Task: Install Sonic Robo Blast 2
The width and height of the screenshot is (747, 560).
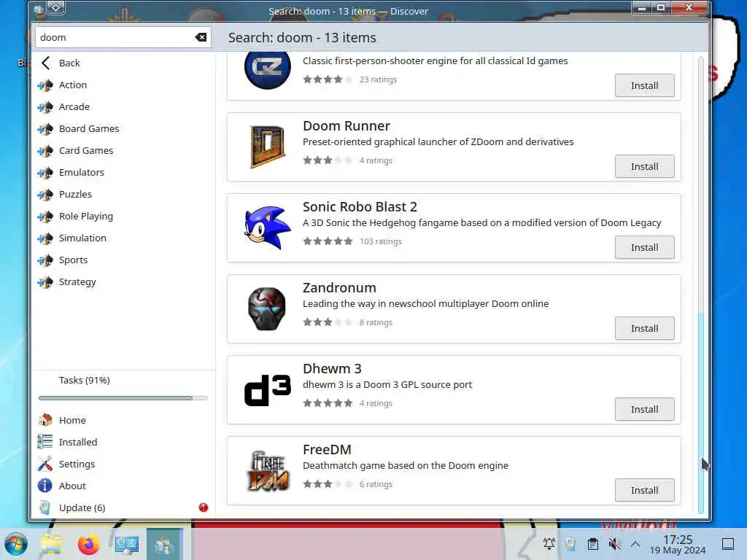Action: 645,248
